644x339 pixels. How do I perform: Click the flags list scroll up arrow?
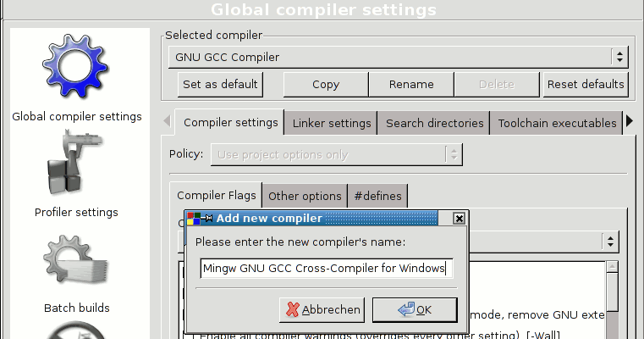612,267
